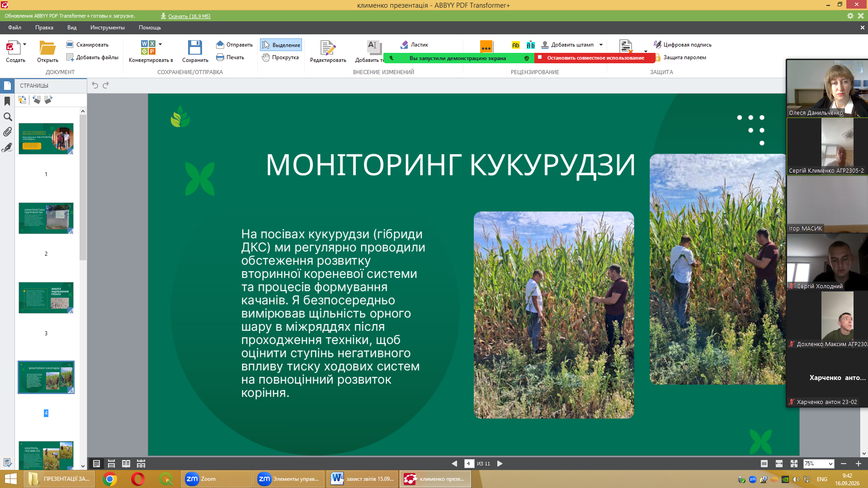Click the Скачать (18,9 Мб) update link
Image resolution: width=868 pixels, height=488 pixels.
pos(189,16)
